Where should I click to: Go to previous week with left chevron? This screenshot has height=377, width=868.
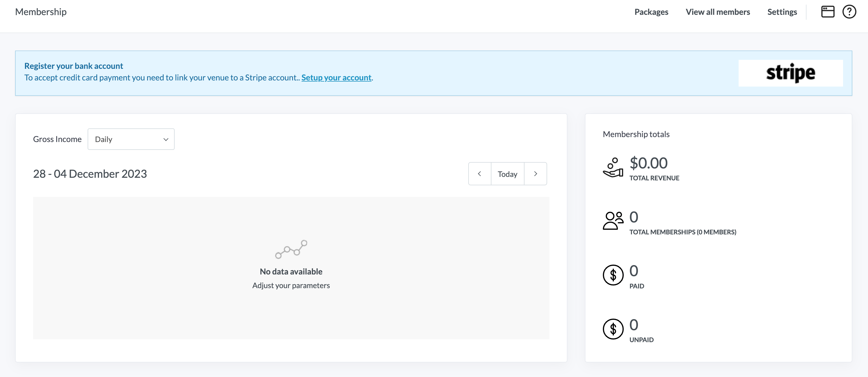[x=479, y=174]
